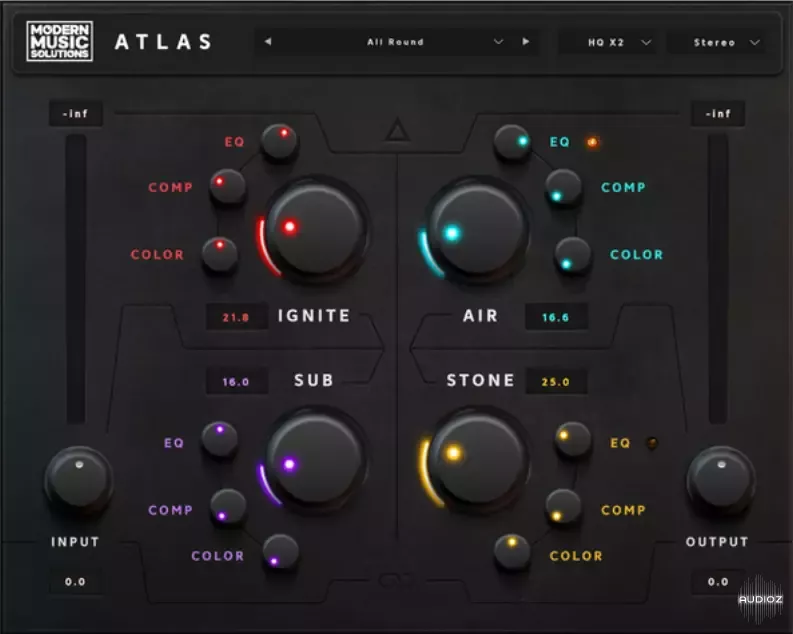Click the Output value field showing 0.0
This screenshot has height=634, width=793.
(717, 582)
